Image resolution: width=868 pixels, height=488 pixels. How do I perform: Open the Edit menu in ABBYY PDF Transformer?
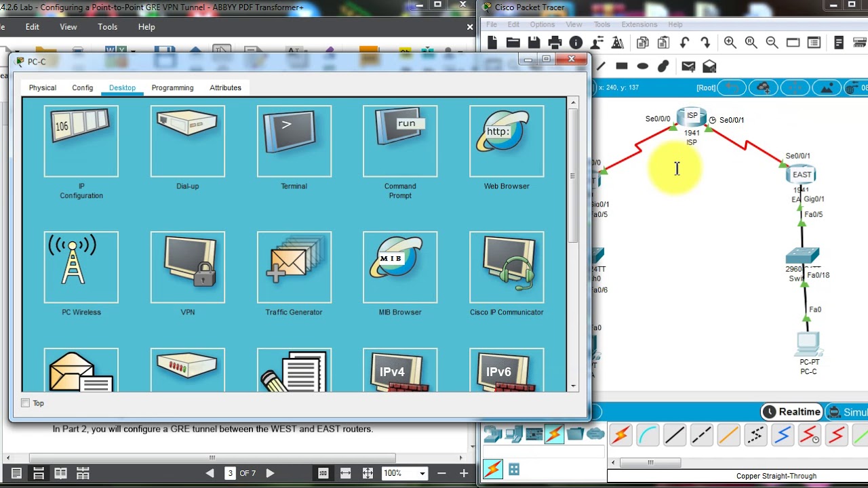[x=33, y=27]
